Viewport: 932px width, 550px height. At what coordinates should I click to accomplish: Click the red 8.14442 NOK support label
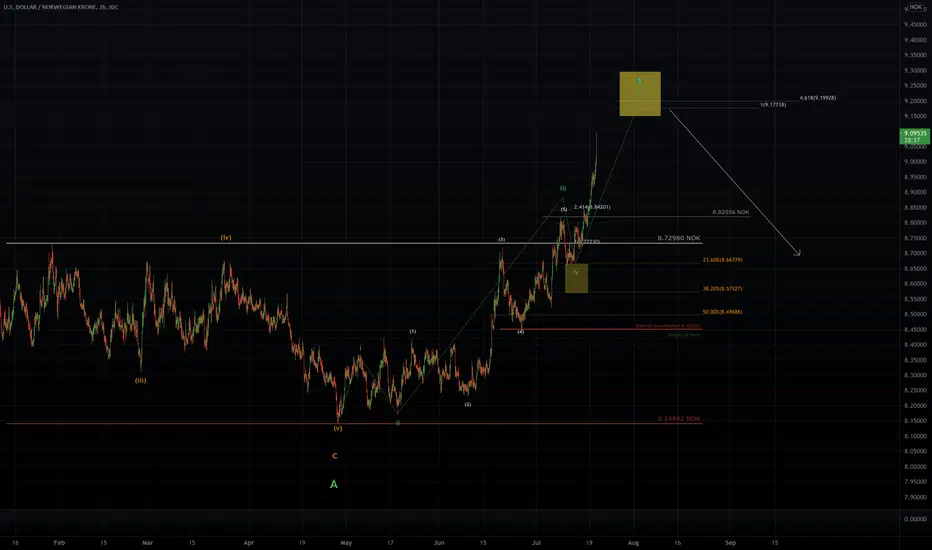679,419
